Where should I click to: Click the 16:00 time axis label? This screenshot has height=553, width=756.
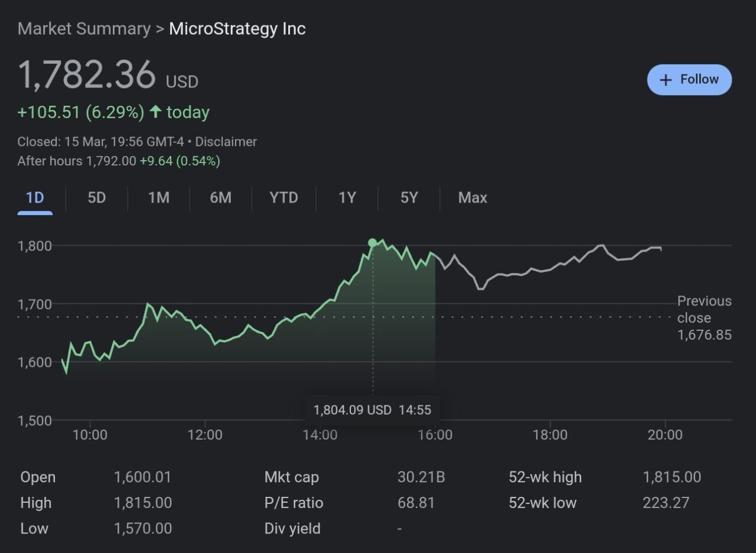point(435,435)
